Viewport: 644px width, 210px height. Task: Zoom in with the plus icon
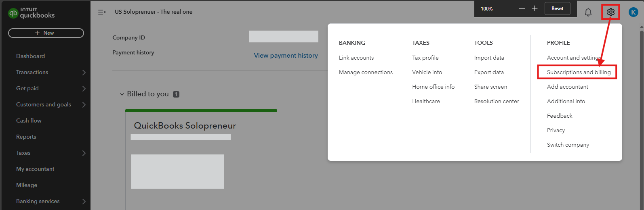[x=535, y=8]
